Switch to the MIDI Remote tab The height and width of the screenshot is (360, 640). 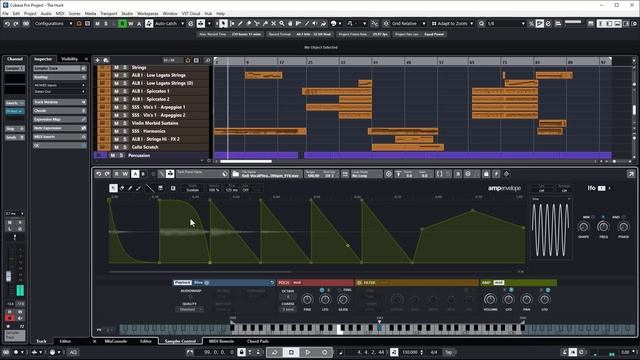[221, 341]
